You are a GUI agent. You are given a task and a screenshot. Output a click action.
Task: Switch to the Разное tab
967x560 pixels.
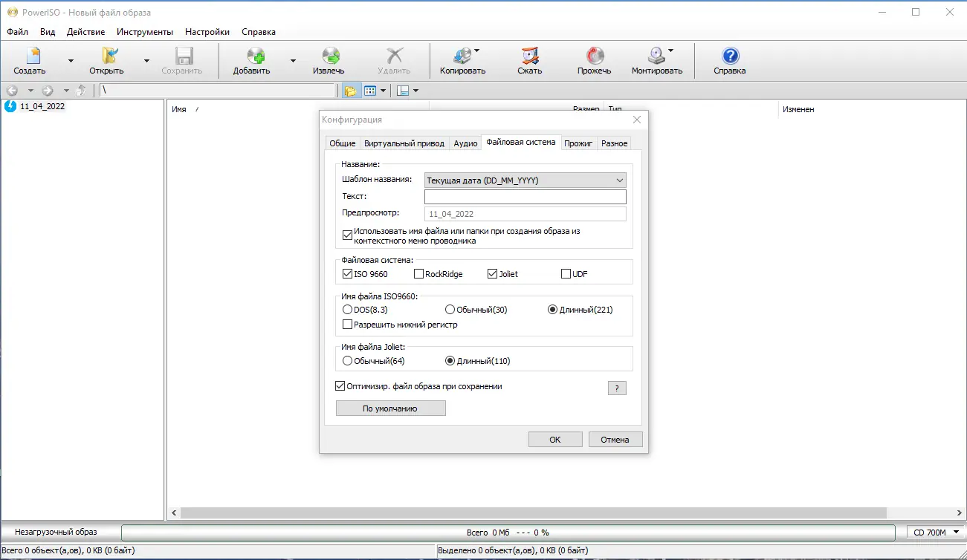615,143
